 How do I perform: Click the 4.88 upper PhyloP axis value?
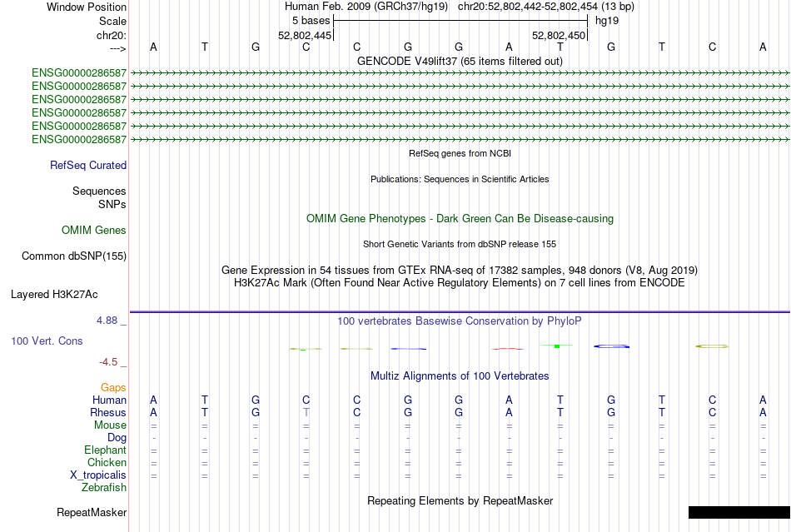[107, 321]
